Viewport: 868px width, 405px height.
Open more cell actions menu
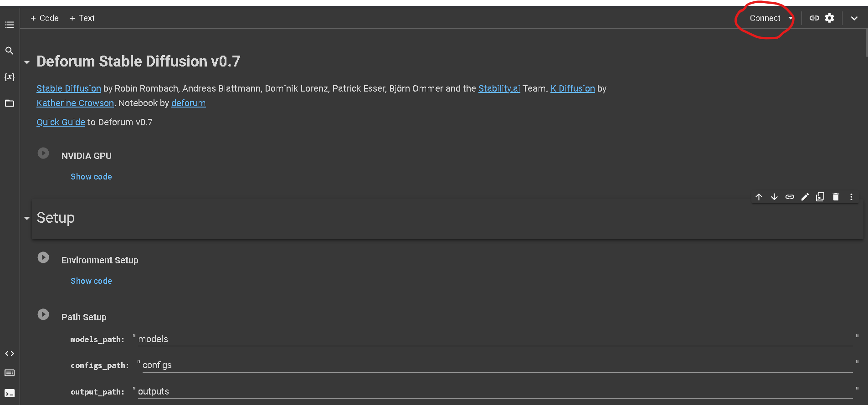pos(851,197)
